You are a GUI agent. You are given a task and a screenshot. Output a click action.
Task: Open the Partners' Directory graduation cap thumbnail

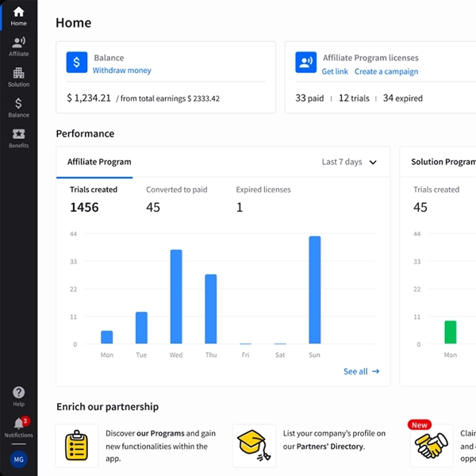[x=254, y=445]
